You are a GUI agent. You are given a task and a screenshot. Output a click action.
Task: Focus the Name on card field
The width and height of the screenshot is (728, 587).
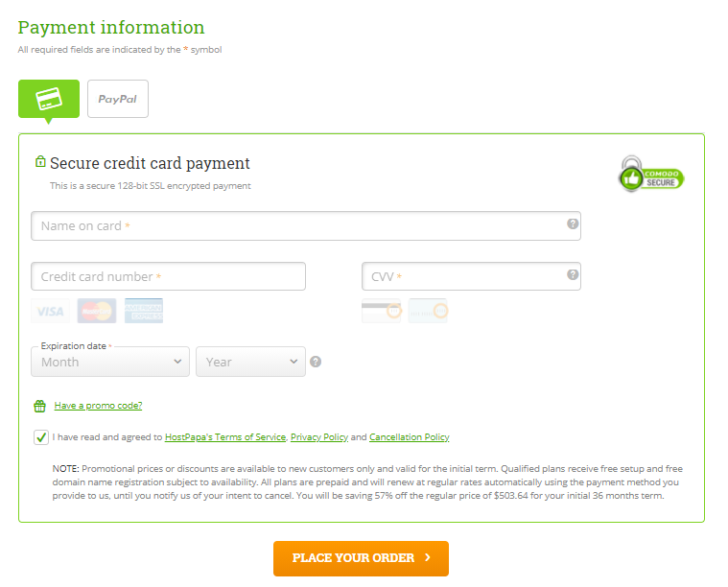pyautogui.click(x=306, y=225)
